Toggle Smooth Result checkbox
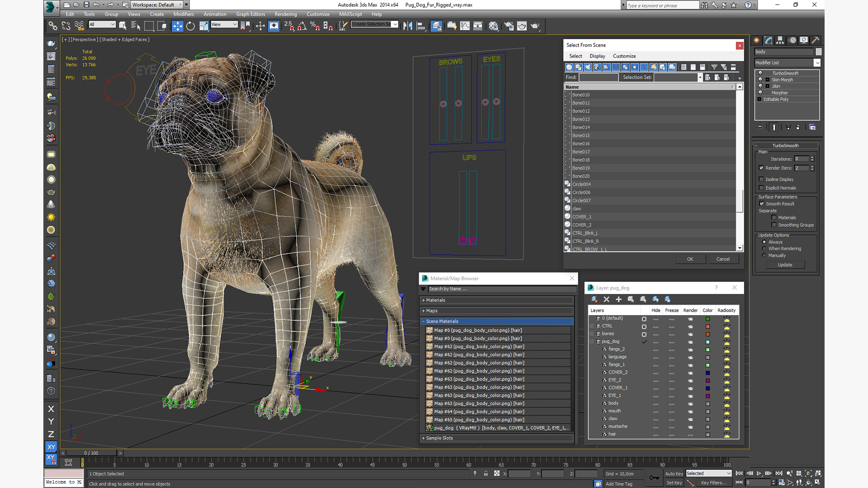868x488 pixels. pyautogui.click(x=762, y=204)
